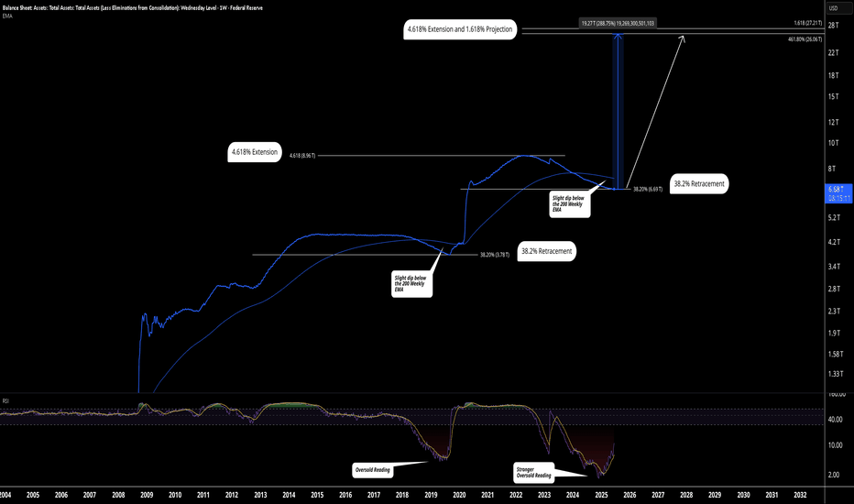Click the 8T price axis label
854x504 pixels.
[832, 169]
